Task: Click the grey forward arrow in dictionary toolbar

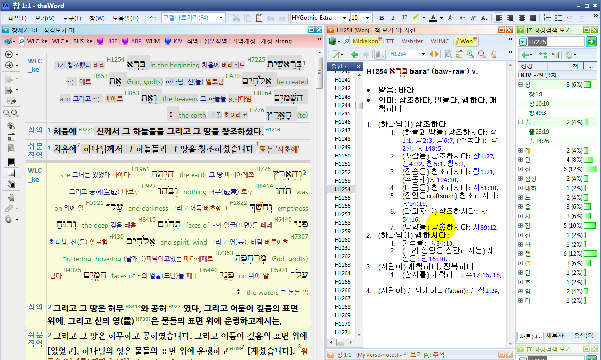Action: tap(366, 54)
